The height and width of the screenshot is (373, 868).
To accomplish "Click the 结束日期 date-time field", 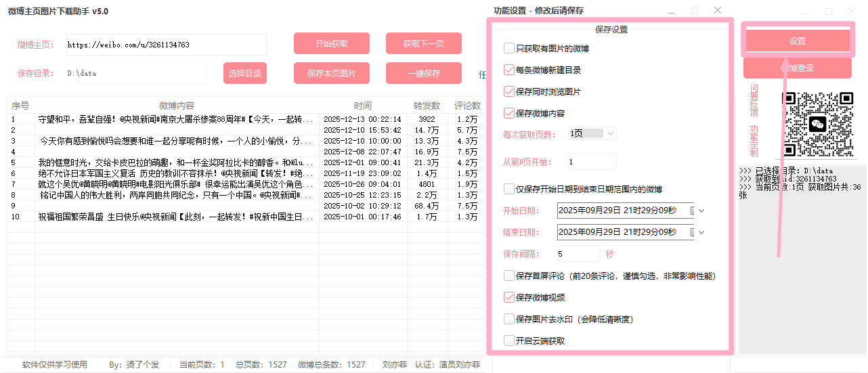I will click(626, 232).
